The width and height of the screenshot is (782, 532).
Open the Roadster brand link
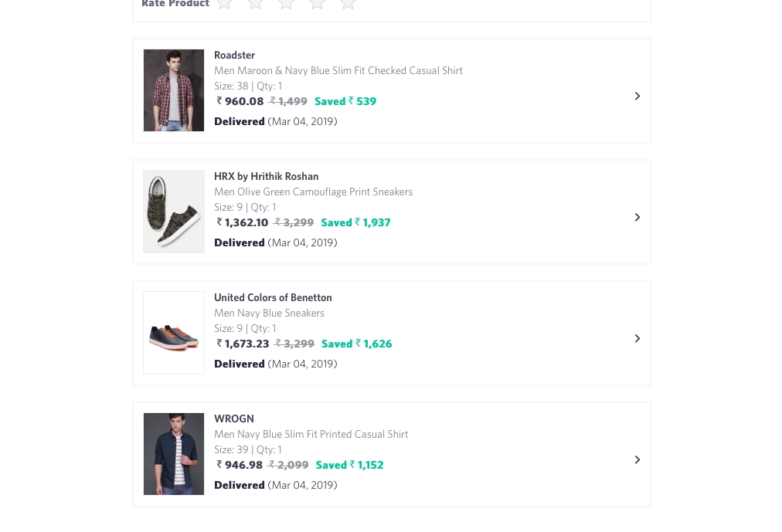[234, 55]
